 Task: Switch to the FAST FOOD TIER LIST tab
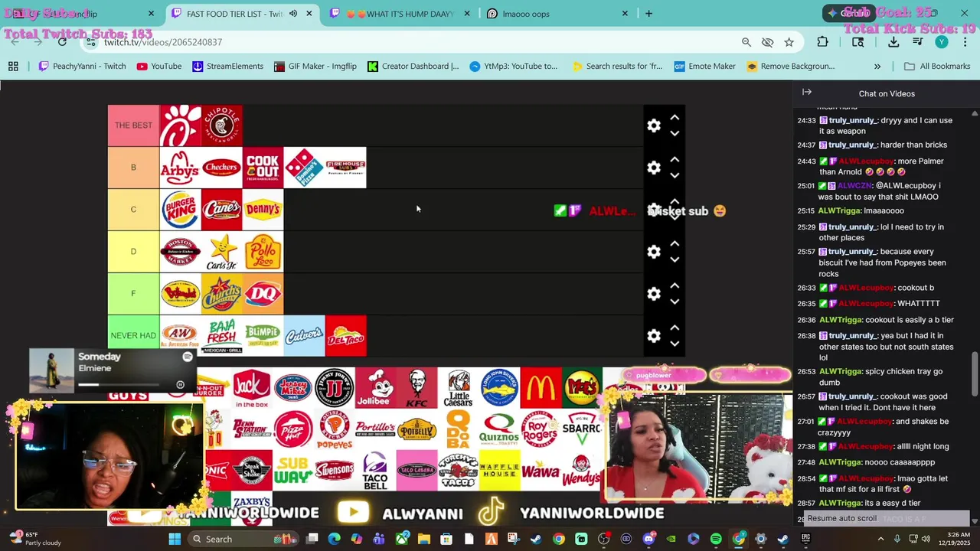coord(234,14)
